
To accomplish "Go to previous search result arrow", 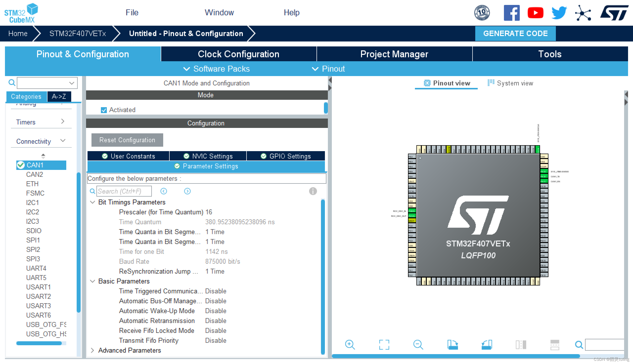I will pos(164,191).
